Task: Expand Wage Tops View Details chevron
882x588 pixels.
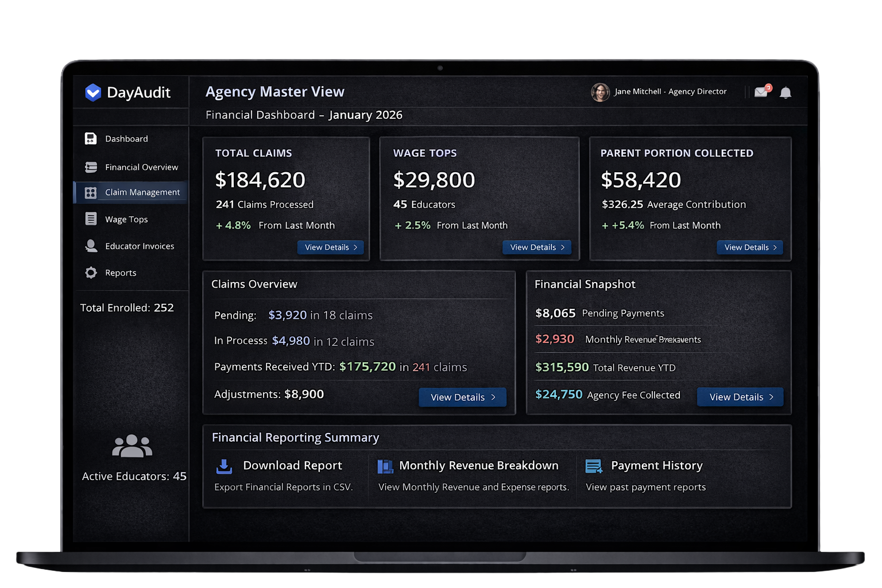Action: pos(563,247)
